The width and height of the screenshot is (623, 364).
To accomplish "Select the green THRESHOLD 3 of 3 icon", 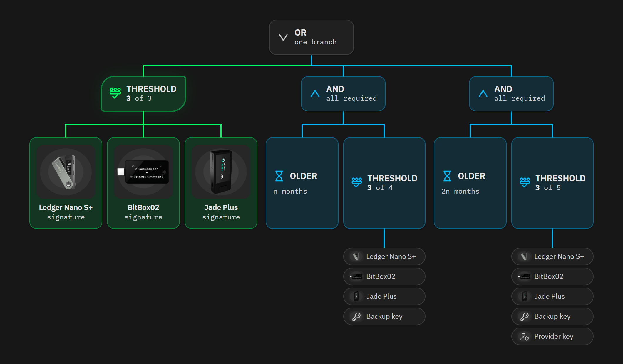I will (115, 93).
